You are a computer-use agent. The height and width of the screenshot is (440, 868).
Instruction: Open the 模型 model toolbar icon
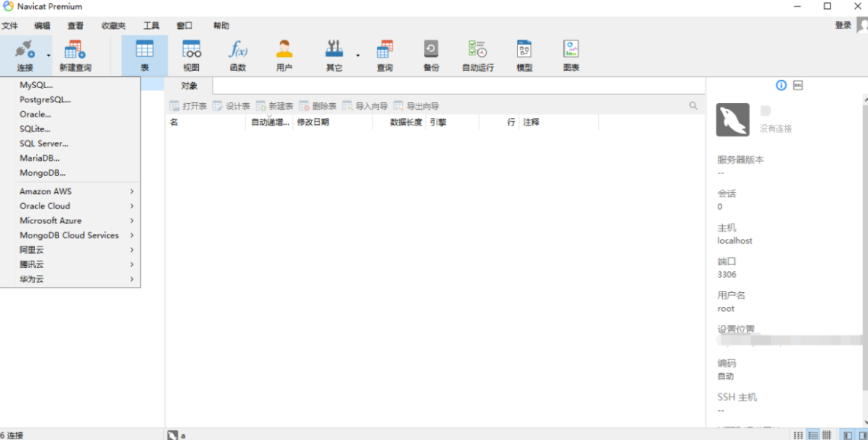click(x=524, y=49)
